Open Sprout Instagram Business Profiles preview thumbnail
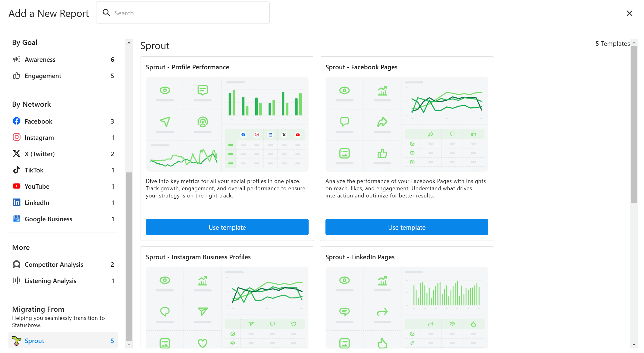644x353 pixels. 227,307
